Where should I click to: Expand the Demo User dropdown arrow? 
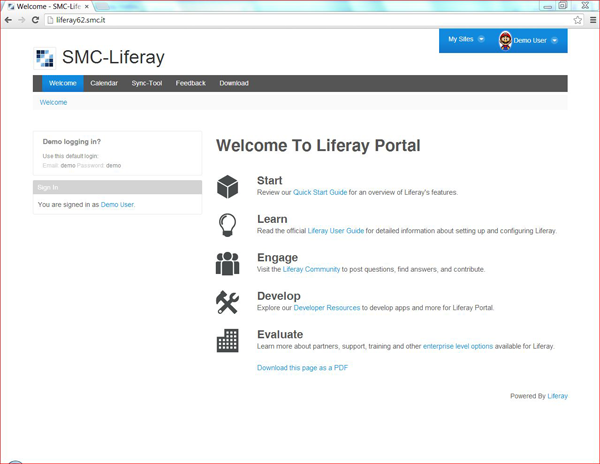[554, 41]
